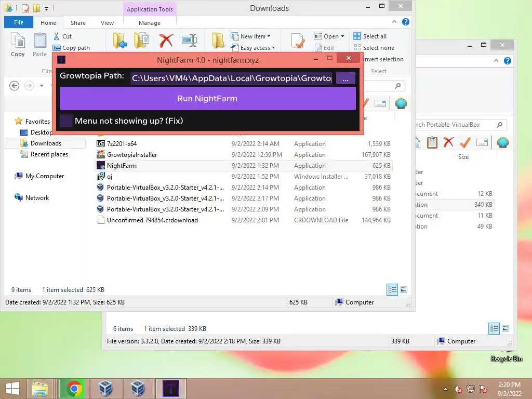
Task: Click Invert selection in the ribbon
Action: click(383, 59)
